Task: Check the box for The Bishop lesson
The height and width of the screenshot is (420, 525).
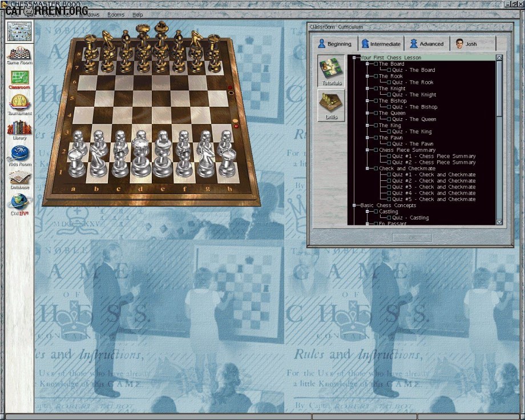Action: coord(375,100)
